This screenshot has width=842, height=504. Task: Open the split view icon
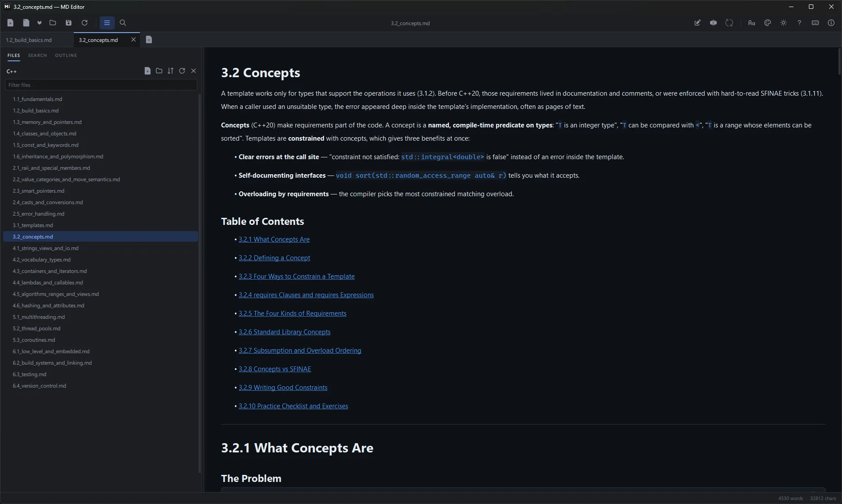[x=713, y=23]
